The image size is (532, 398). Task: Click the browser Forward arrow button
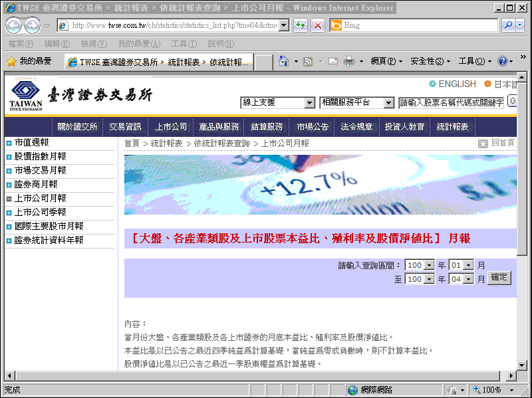tap(33, 25)
